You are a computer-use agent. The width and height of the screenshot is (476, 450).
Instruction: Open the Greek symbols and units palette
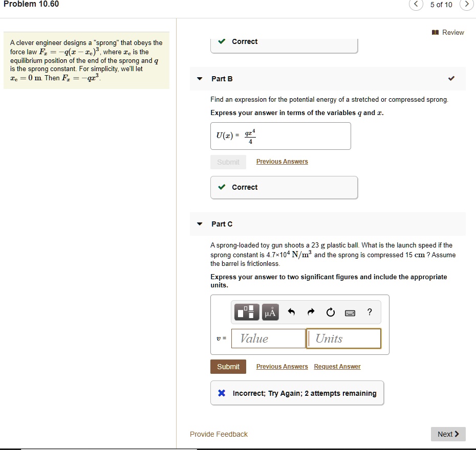270,312
